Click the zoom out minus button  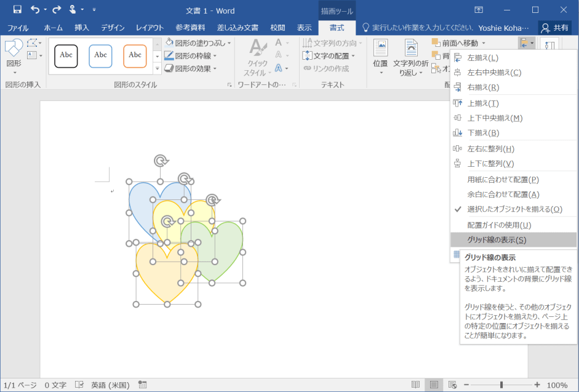(x=466, y=385)
